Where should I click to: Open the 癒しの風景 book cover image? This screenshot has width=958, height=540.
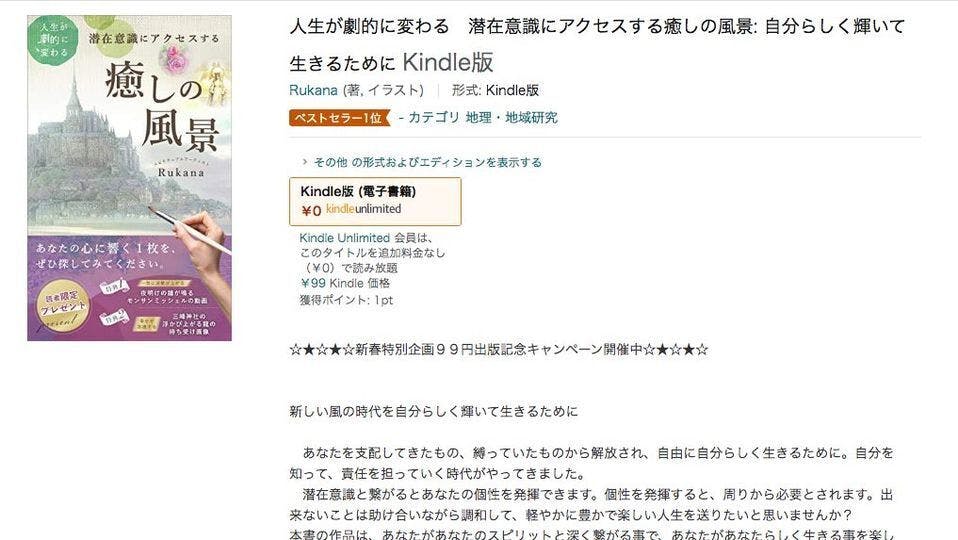(130, 178)
